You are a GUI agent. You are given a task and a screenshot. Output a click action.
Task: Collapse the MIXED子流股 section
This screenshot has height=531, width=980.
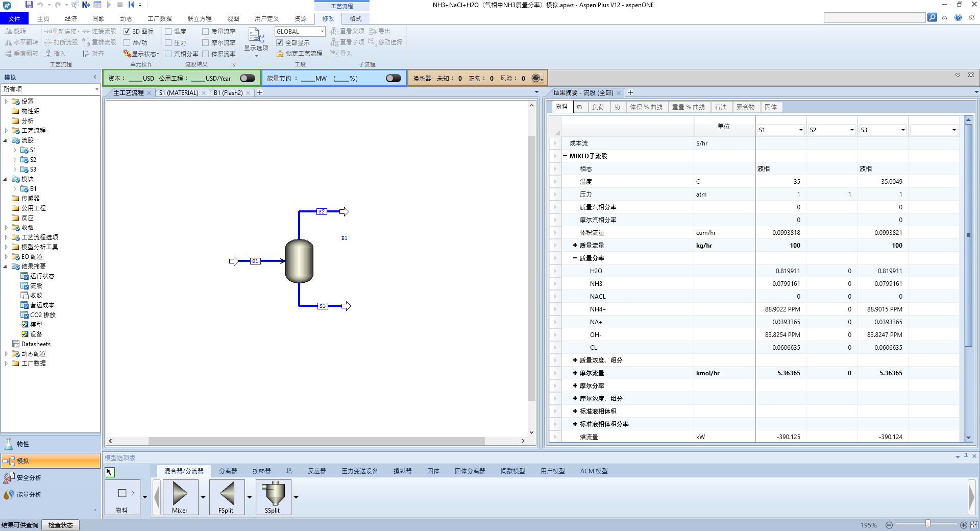pos(565,156)
